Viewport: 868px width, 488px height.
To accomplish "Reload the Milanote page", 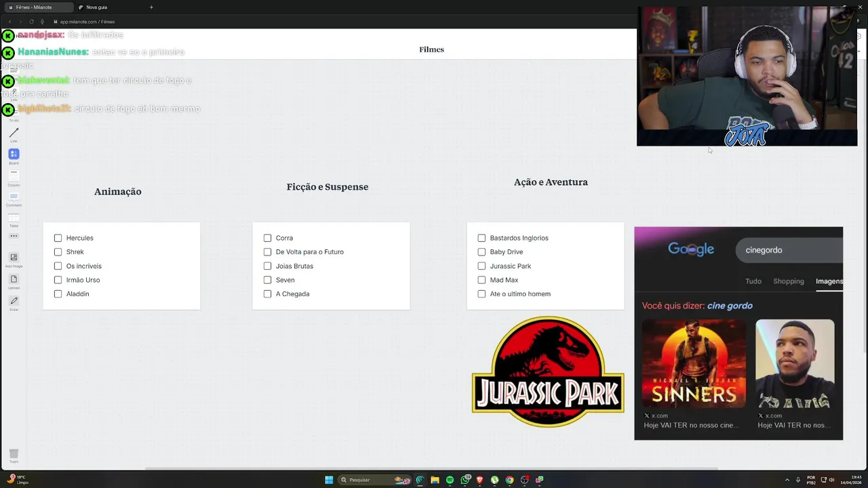I will 31,22.
